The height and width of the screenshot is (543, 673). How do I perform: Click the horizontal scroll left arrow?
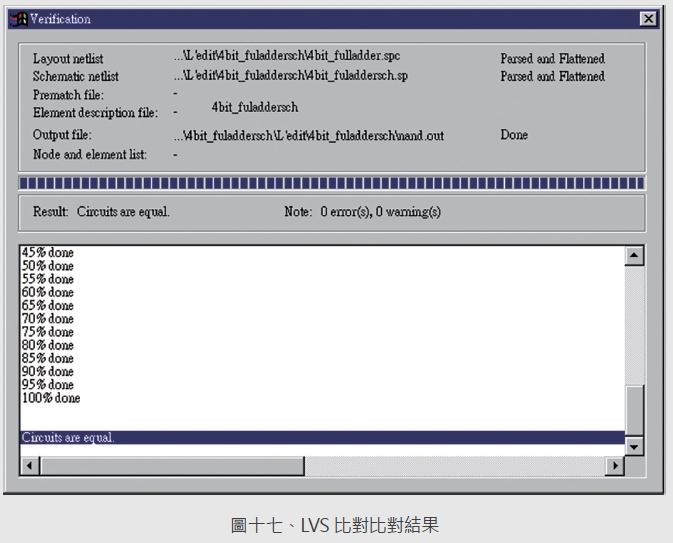point(29,466)
